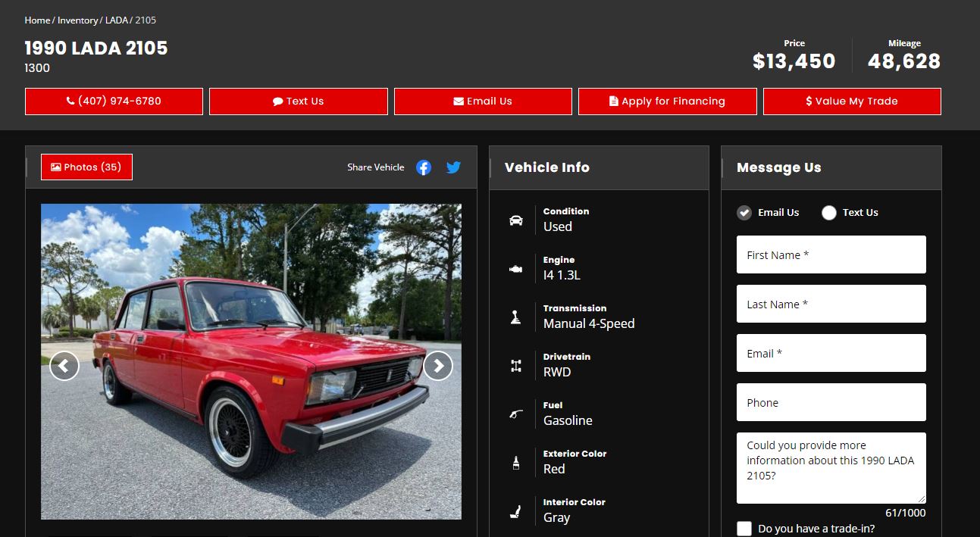Share vehicle on Twitter icon

453,167
